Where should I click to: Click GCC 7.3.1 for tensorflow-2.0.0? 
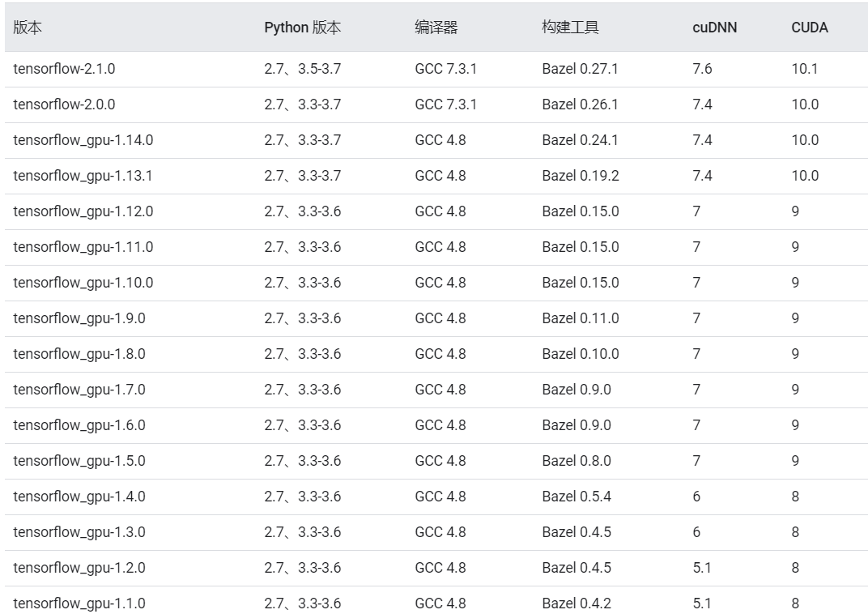(x=436, y=104)
